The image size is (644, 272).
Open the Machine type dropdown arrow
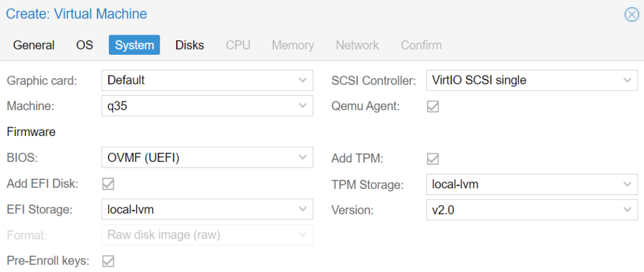point(303,106)
